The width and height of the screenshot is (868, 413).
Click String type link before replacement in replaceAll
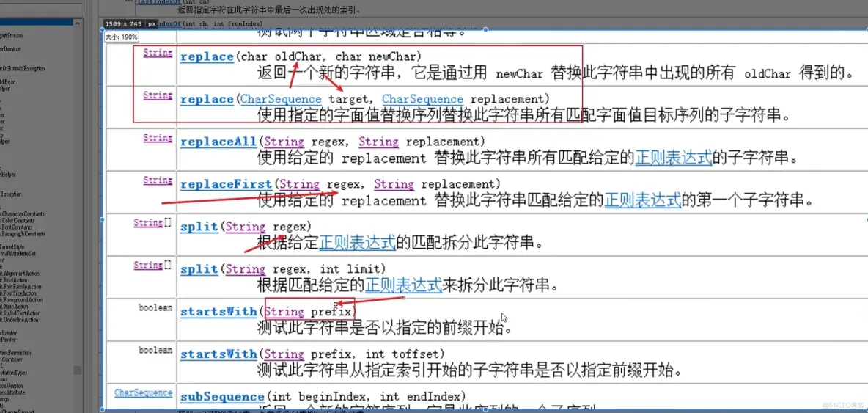[378, 142]
